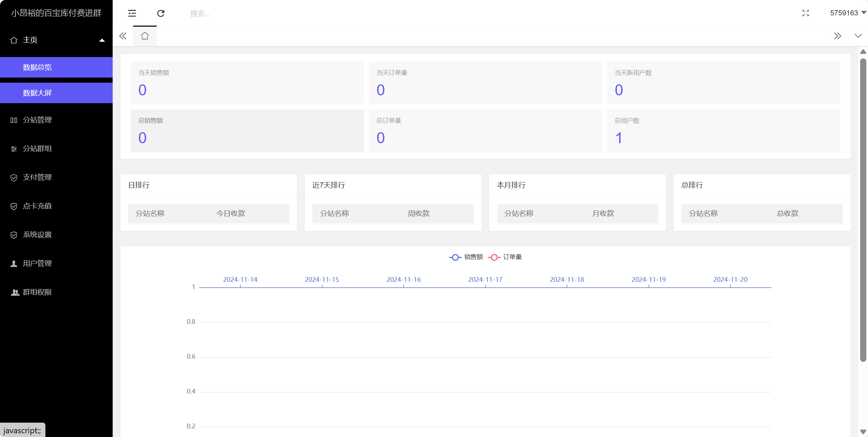Screen dimensions: 868x437
Task: Click the 2024-11-17 chart axis label
Action: 485,279
